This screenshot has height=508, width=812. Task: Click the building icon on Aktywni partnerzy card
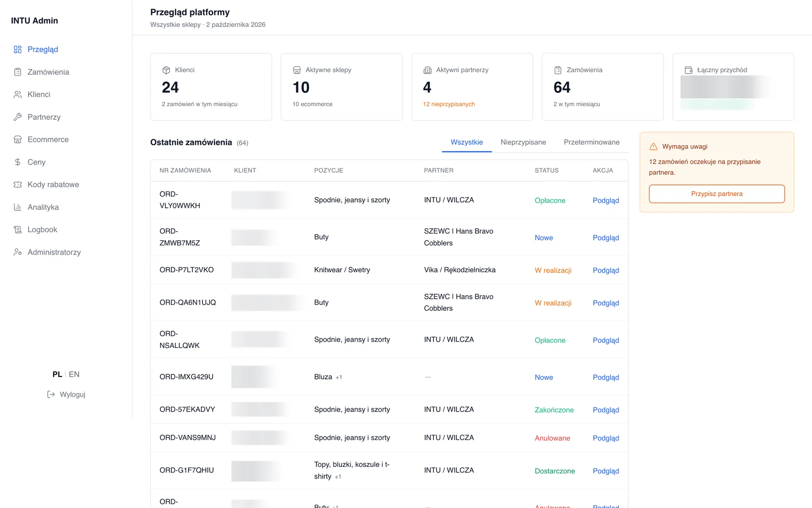click(427, 70)
